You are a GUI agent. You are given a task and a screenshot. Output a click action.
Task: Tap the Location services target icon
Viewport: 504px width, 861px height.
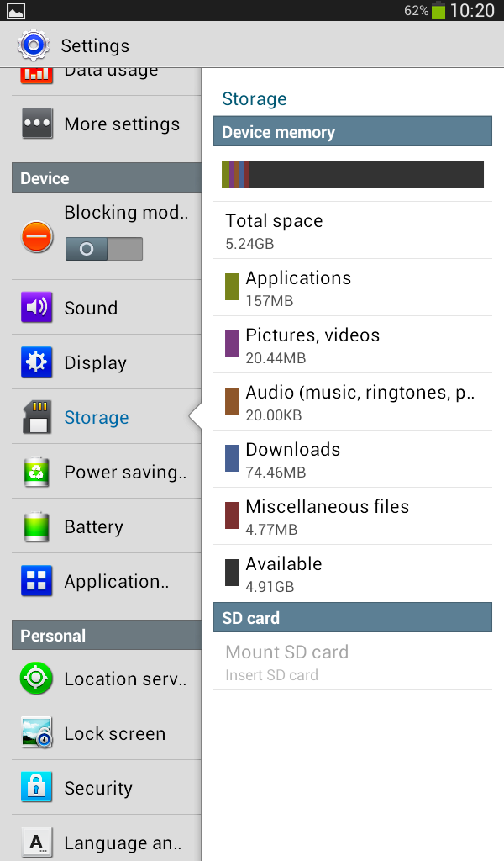pyautogui.click(x=37, y=679)
